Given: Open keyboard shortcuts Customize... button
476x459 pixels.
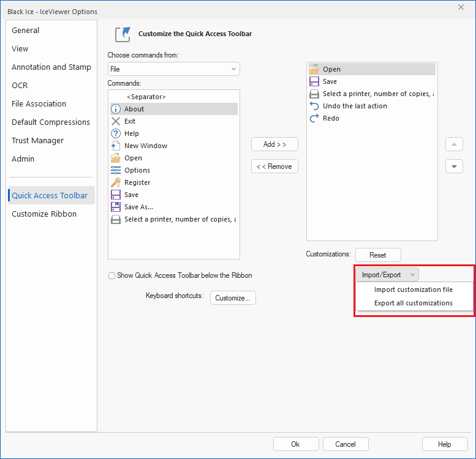Looking at the screenshot, I should pos(233,298).
